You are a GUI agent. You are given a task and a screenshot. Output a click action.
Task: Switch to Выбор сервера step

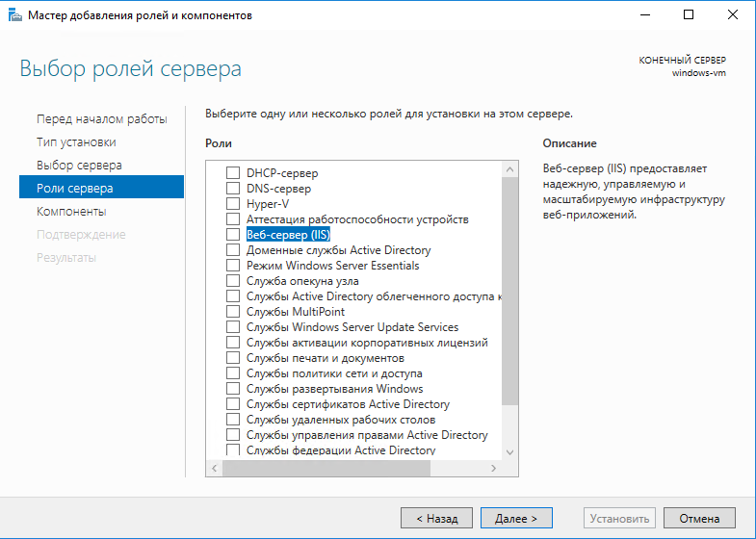[x=102, y=166]
